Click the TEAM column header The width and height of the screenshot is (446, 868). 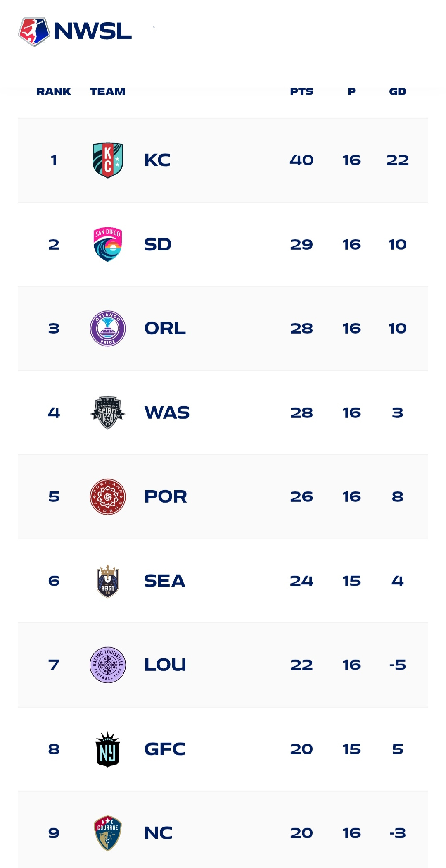[x=107, y=91]
